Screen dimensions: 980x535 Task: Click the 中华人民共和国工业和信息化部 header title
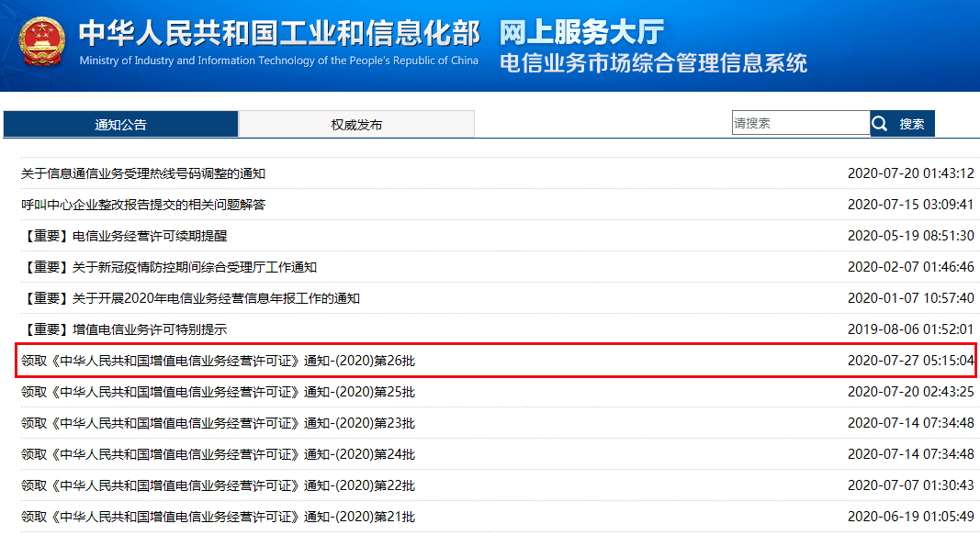279,33
